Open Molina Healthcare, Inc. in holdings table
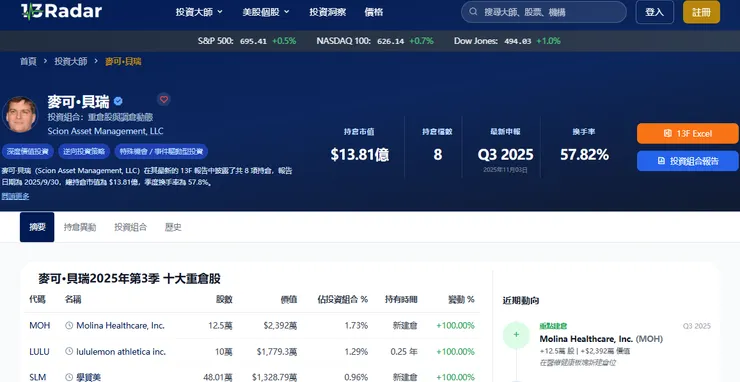The width and height of the screenshot is (740, 382). (120, 325)
